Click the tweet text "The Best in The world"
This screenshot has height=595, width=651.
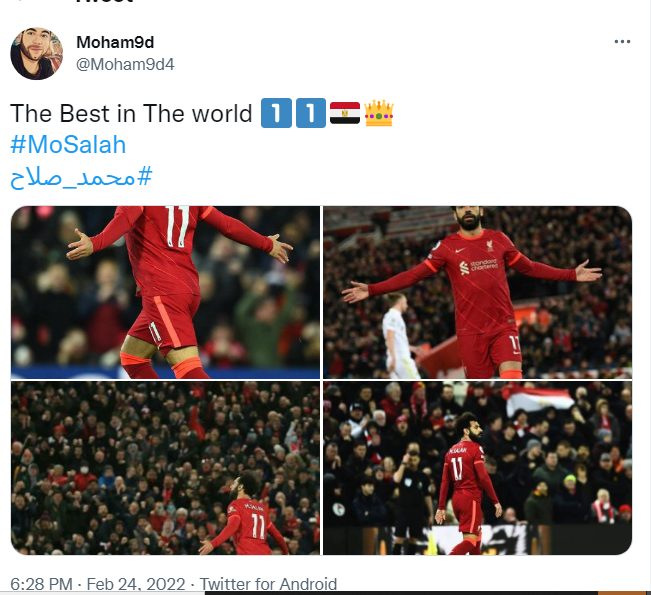coord(131,113)
